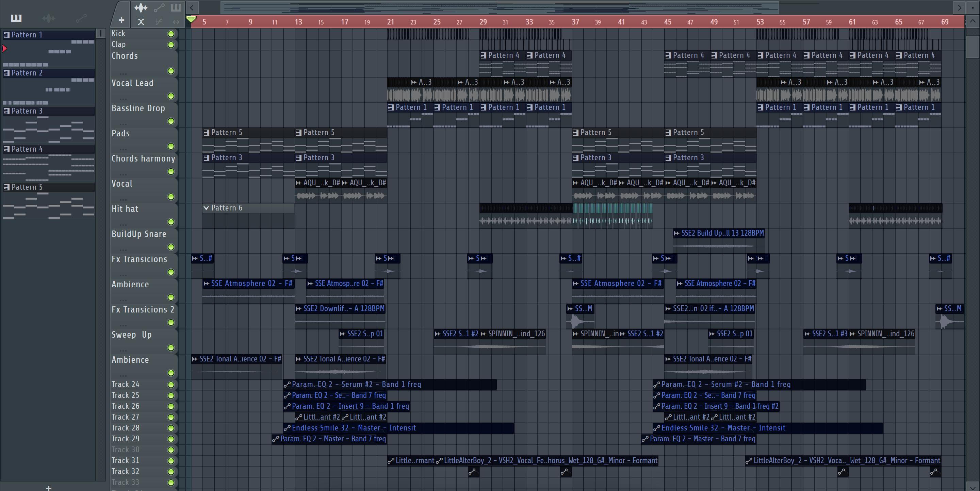The height and width of the screenshot is (491, 980).
Task: Click the picker panel scroll handle
Action: tap(101, 33)
